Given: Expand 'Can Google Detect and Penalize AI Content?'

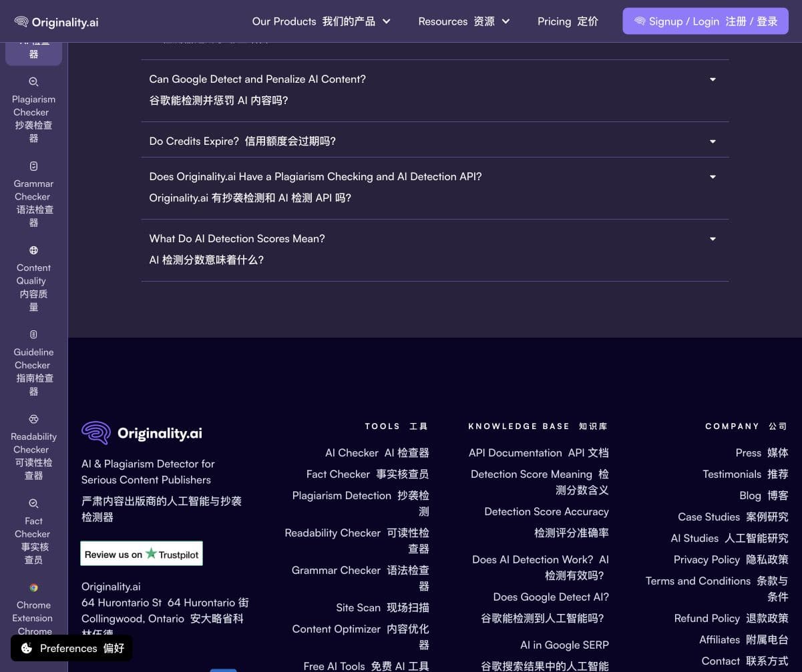Looking at the screenshot, I should (x=435, y=90).
